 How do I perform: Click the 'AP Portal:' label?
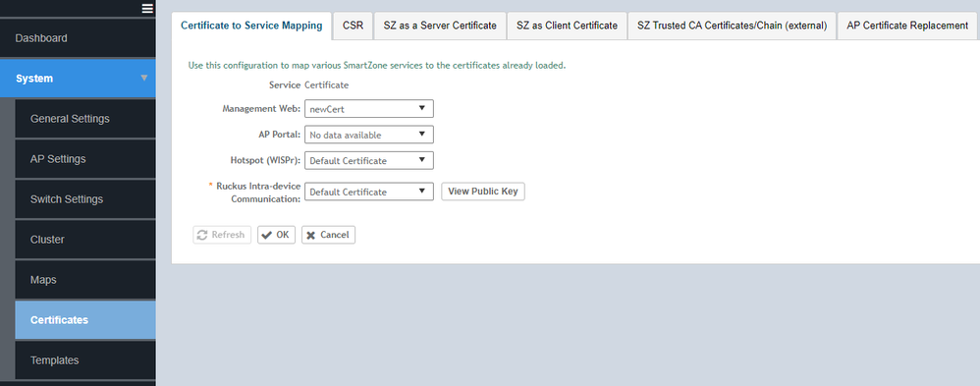[x=280, y=135]
